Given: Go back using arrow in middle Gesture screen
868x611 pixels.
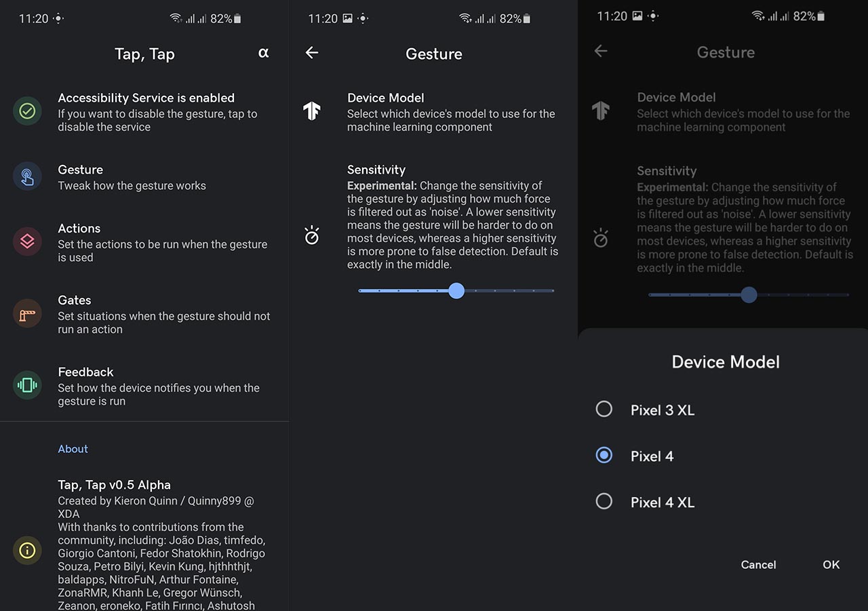Looking at the screenshot, I should pyautogui.click(x=312, y=53).
